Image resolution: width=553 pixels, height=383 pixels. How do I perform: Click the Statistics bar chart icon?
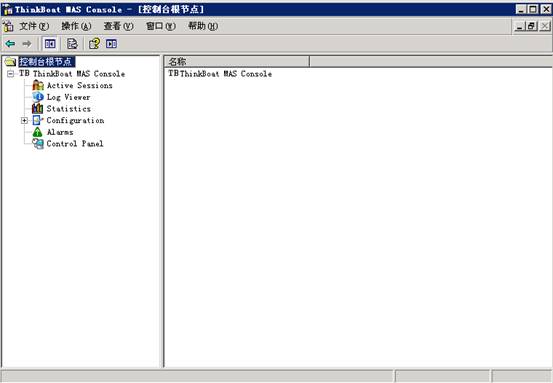38,109
